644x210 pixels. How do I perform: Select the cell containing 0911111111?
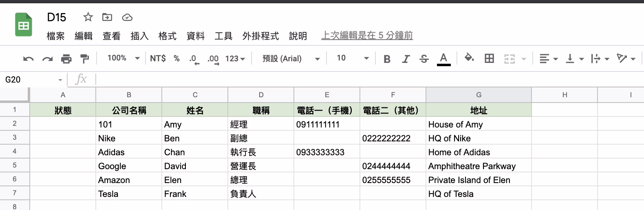(327, 124)
